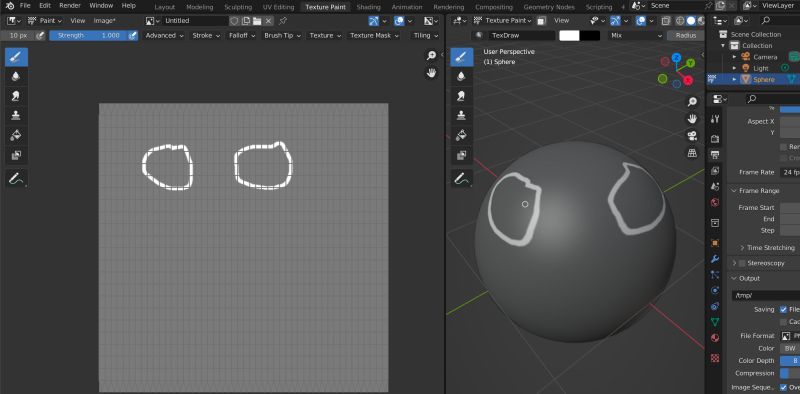Open the File menu
The height and width of the screenshot is (394, 800).
tap(25, 6)
